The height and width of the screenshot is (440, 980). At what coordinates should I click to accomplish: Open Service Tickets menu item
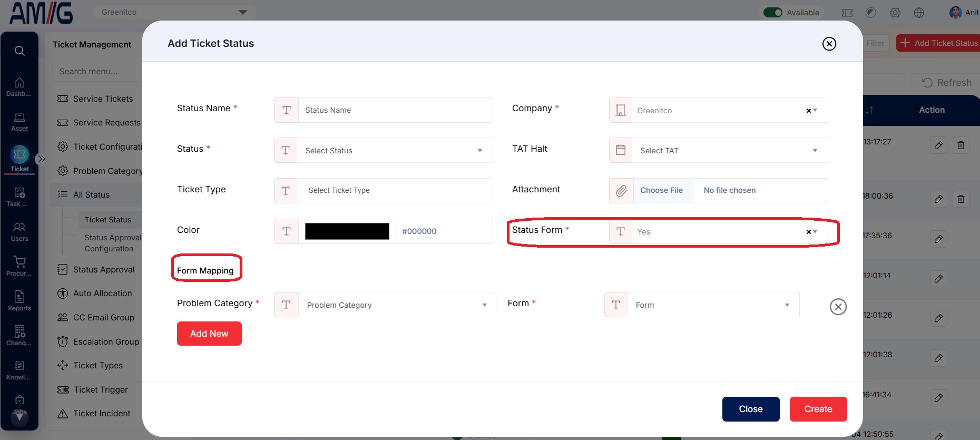pos(103,99)
